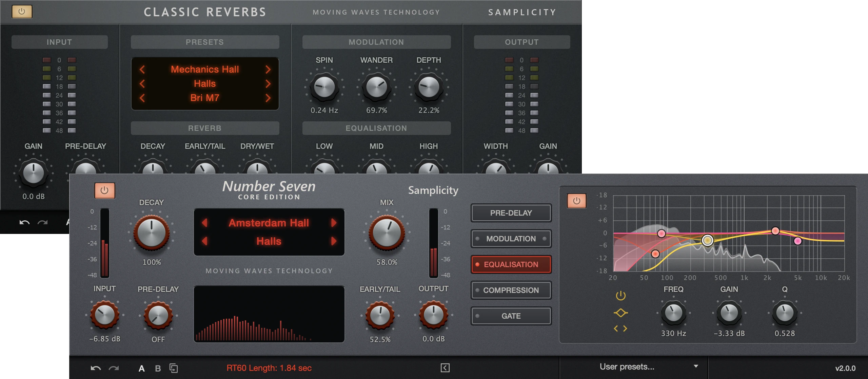This screenshot has width=868, height=379.
Task: Undo in Number Seven bottom bar
Action: 96,368
